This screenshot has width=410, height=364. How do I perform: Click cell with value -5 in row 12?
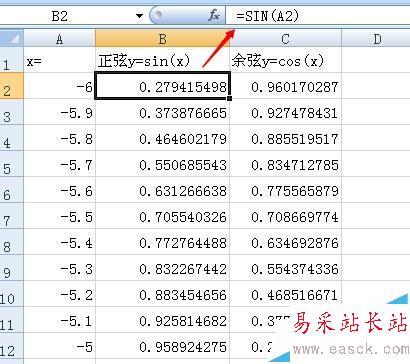coord(60,346)
